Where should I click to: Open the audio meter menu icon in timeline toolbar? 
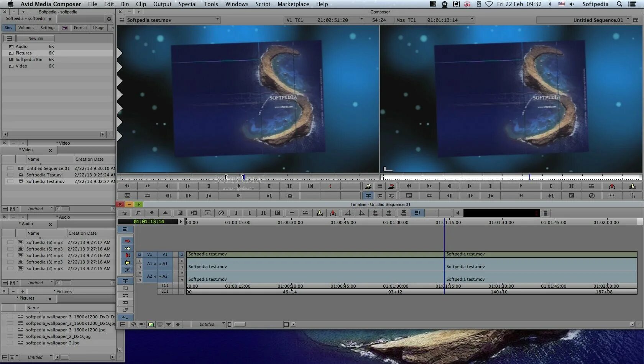[x=545, y=213]
